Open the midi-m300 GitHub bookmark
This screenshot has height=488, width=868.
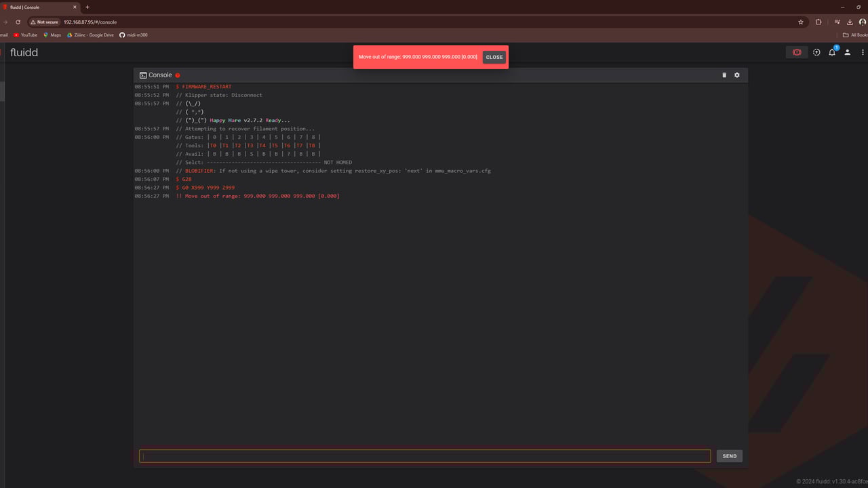(134, 35)
